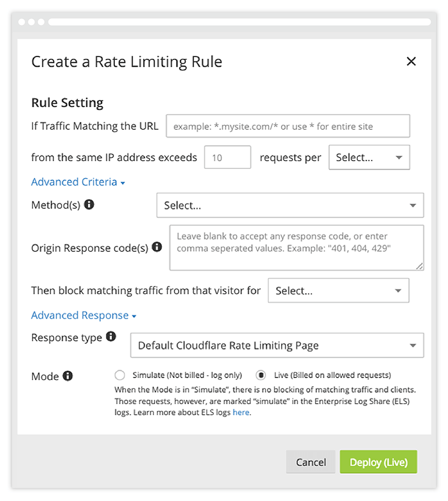Click the Traffic Matching URL input field

288,127
